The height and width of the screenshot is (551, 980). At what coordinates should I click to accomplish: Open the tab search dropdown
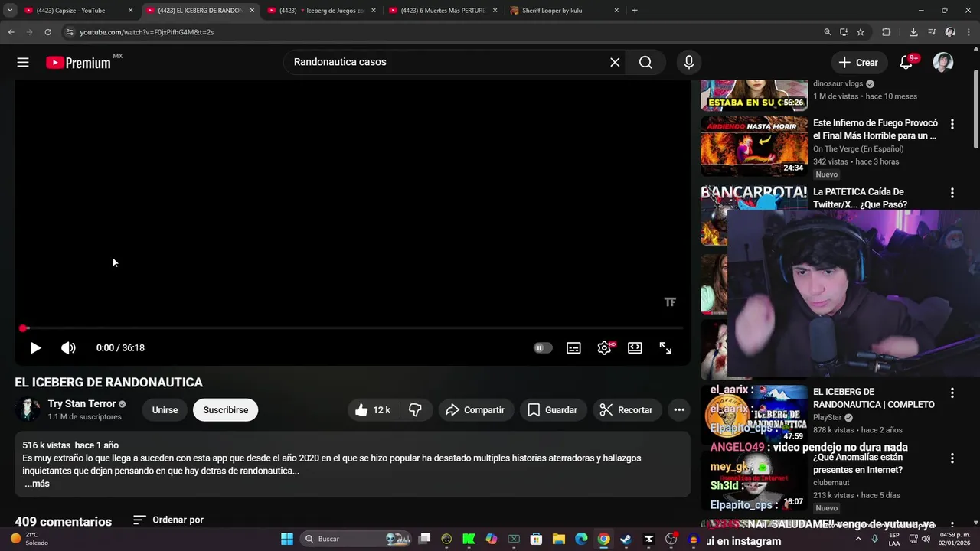coord(10,11)
